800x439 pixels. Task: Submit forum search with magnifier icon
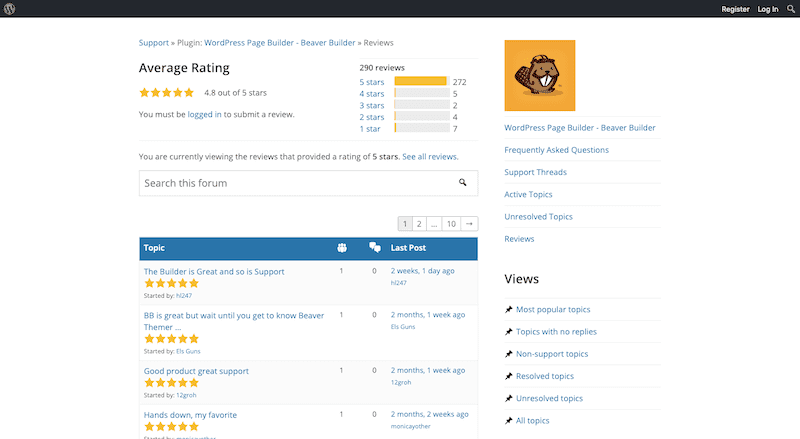click(462, 182)
